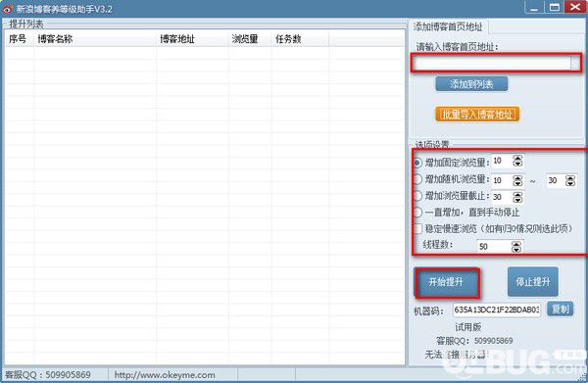The height and width of the screenshot is (383, 588).
Task: Select the 增加浏览量截止 radio option
Action: tap(417, 196)
